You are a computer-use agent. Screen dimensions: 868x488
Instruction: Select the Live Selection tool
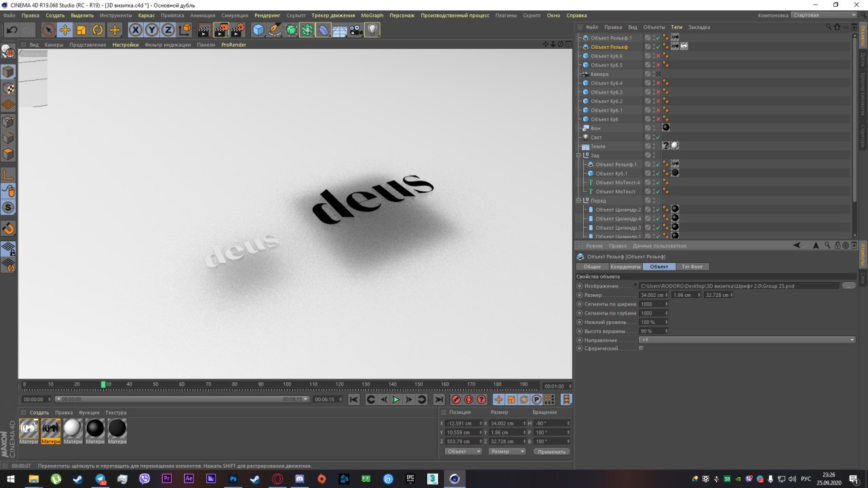[48, 30]
